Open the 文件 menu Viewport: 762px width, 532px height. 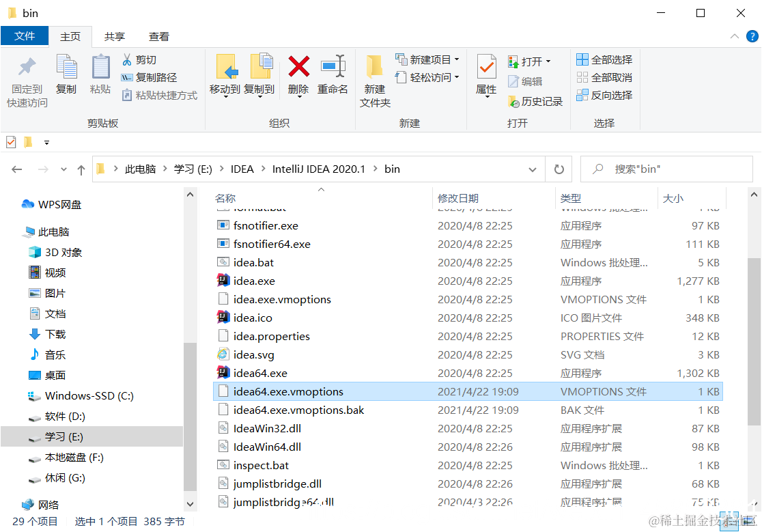[25, 36]
